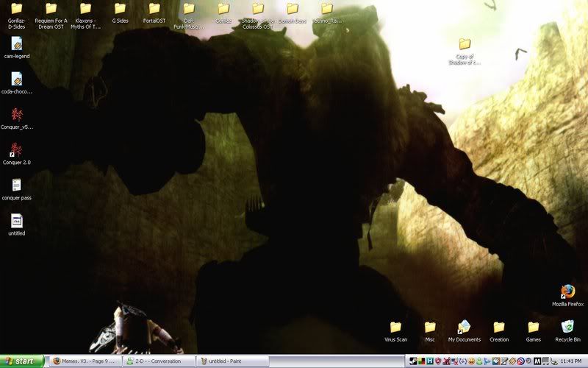Open the Demon Days folder
Image resolution: width=588 pixels, height=368 pixels.
click(x=292, y=13)
